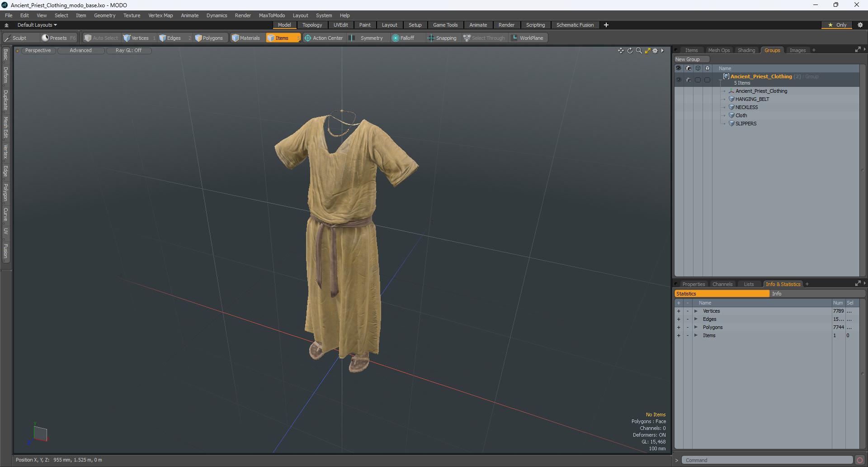Open the Vertex Map menu
868x467 pixels.
160,15
